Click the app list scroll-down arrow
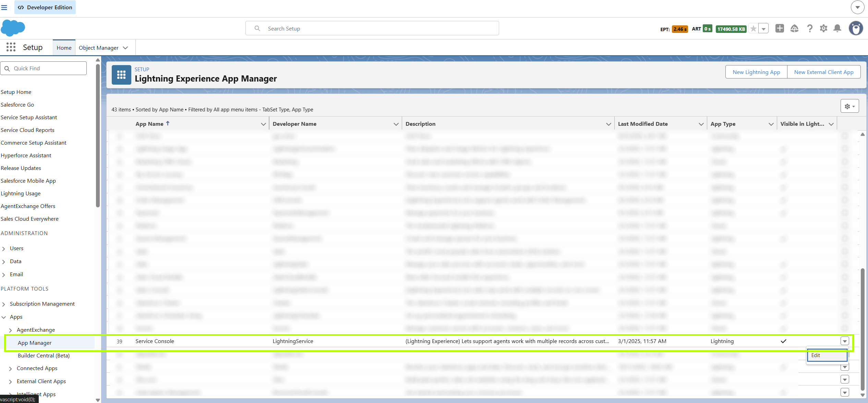This screenshot has height=403, width=868. click(x=863, y=395)
